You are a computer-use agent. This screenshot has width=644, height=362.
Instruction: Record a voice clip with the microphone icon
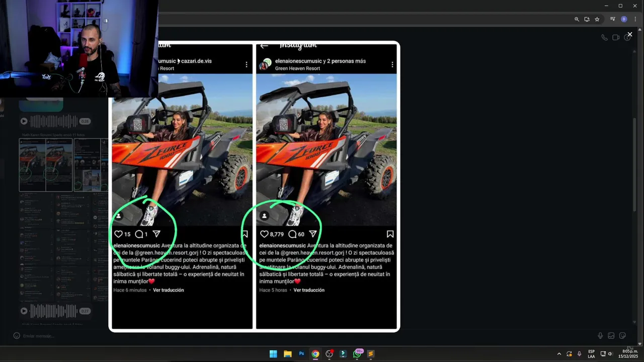(x=600, y=336)
